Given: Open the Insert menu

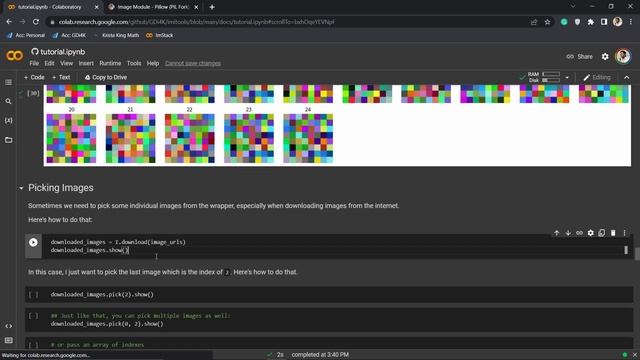Looking at the screenshot, I should [86, 63].
